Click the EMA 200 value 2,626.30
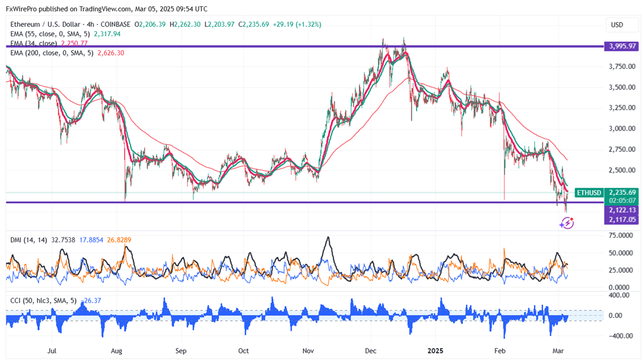Viewport: 644px width, 361px height. coord(111,53)
